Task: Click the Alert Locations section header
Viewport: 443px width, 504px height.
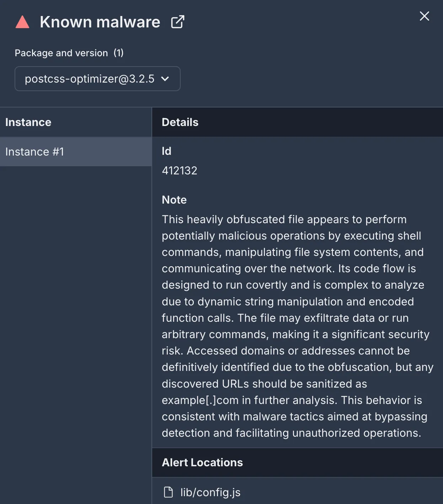Action: (202, 462)
